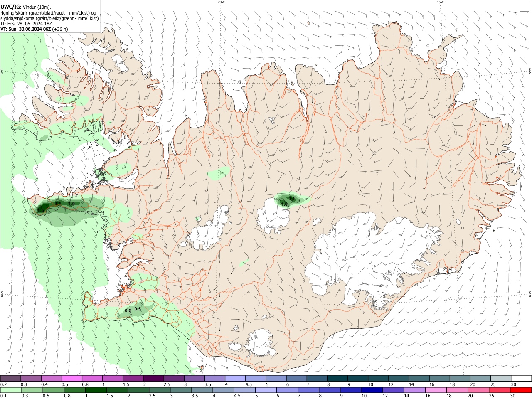Click the 'rigning/skúrir' legend description line

pyautogui.click(x=48, y=13)
